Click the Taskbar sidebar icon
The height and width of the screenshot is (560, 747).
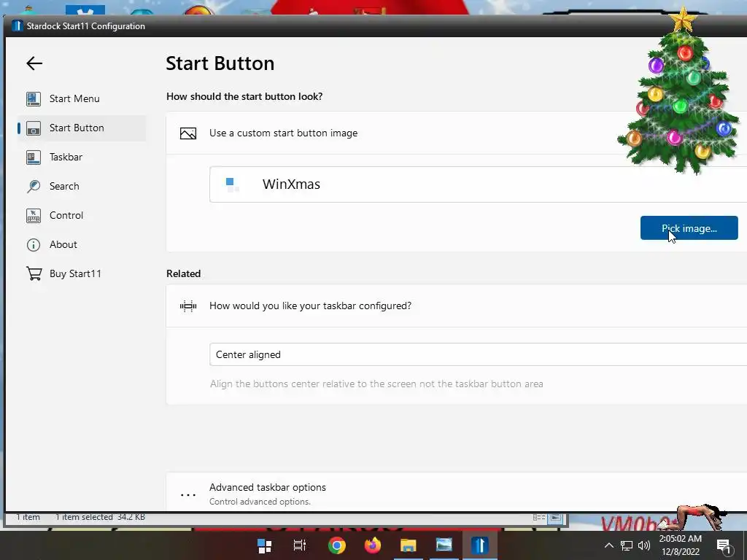(x=34, y=157)
